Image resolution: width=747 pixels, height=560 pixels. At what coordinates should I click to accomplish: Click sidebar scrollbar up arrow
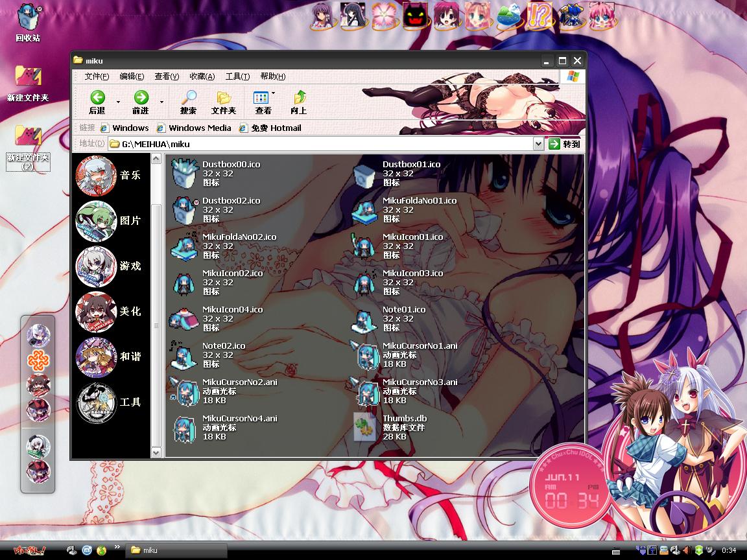[156, 159]
